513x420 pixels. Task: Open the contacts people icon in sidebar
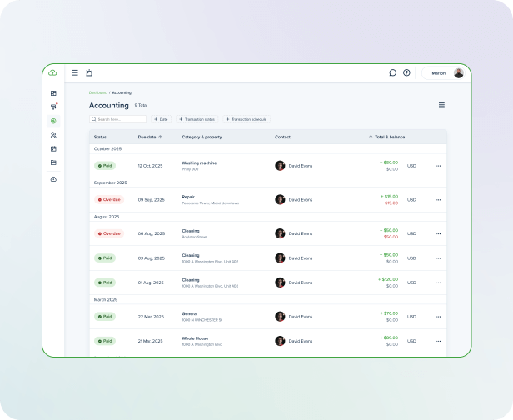53,135
